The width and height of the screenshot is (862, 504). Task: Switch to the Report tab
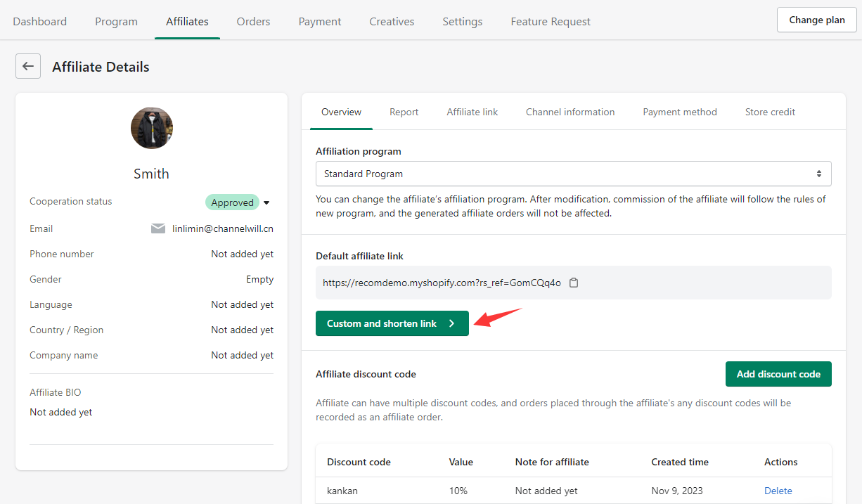click(x=404, y=112)
